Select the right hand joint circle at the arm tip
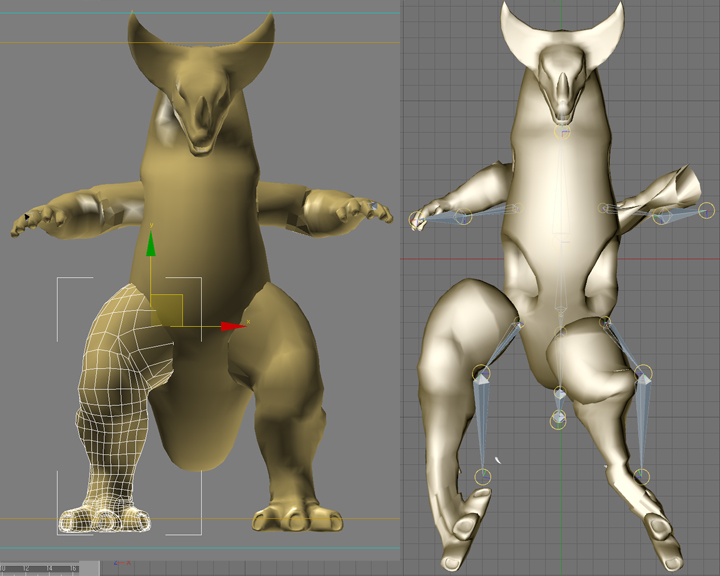Screen dimensions: 720x576 point(706,210)
